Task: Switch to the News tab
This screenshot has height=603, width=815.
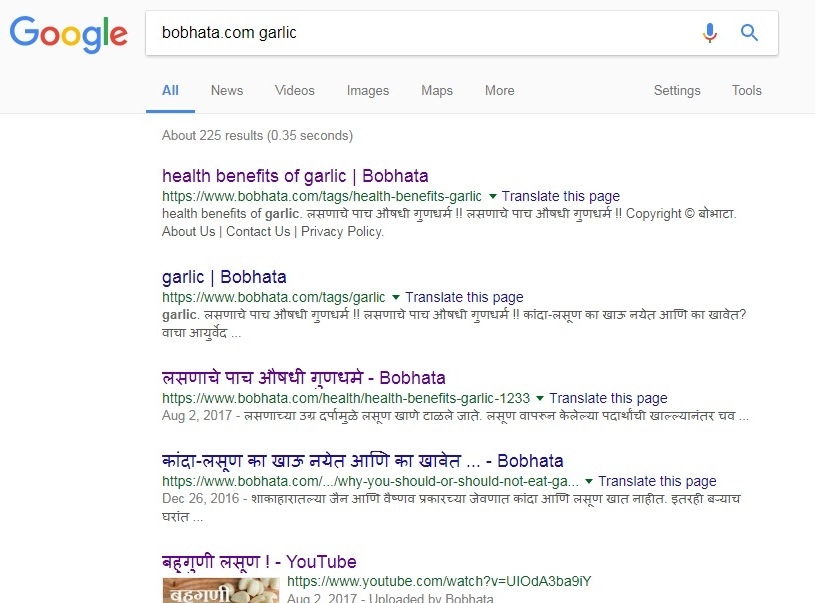Action: [227, 90]
